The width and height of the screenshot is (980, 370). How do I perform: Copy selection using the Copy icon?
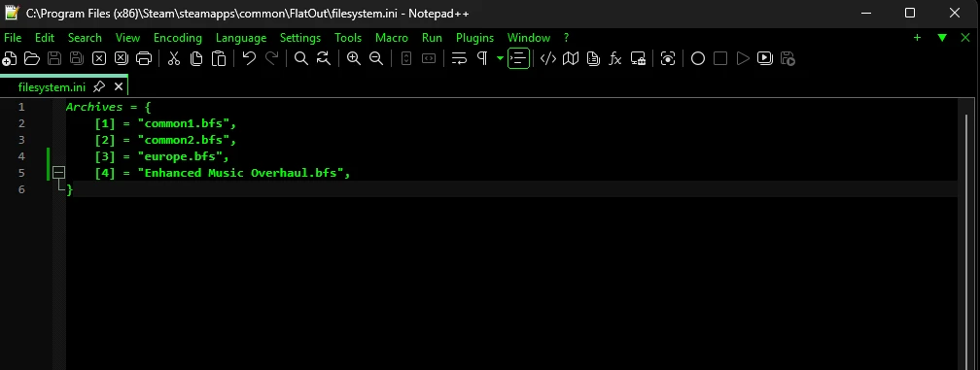[x=196, y=58]
